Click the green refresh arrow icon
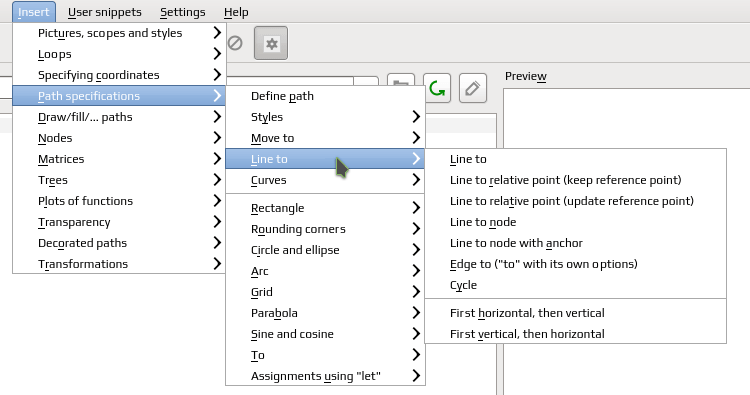Screen dimensions: 750x395 437,88
